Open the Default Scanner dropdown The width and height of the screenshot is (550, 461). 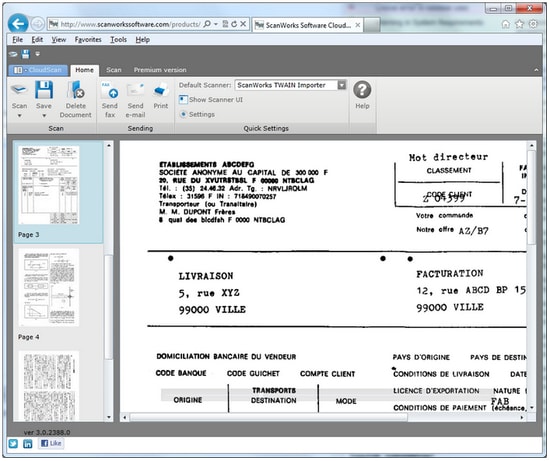342,85
